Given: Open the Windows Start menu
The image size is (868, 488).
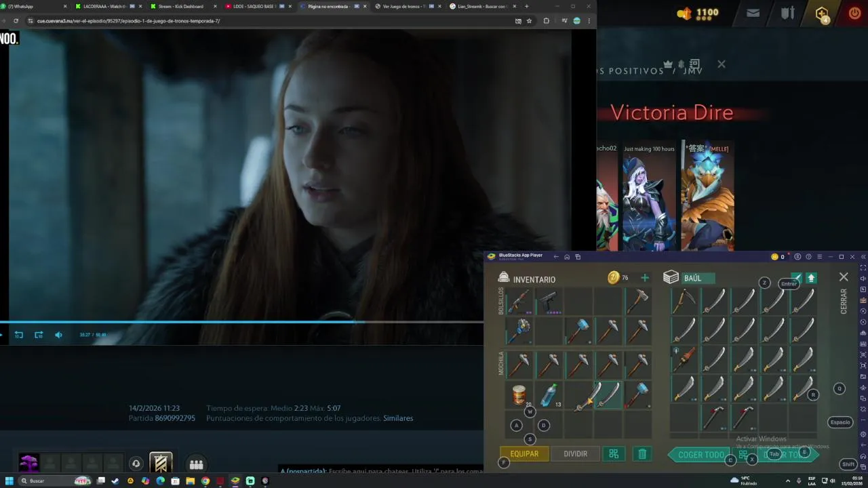Looking at the screenshot, I should point(9,481).
